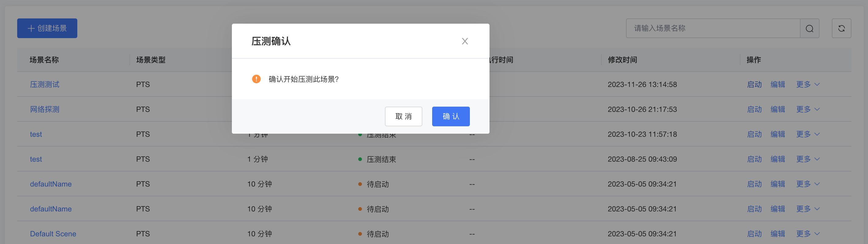
Task: Click 启动 for the Default Scene row
Action: coord(754,234)
